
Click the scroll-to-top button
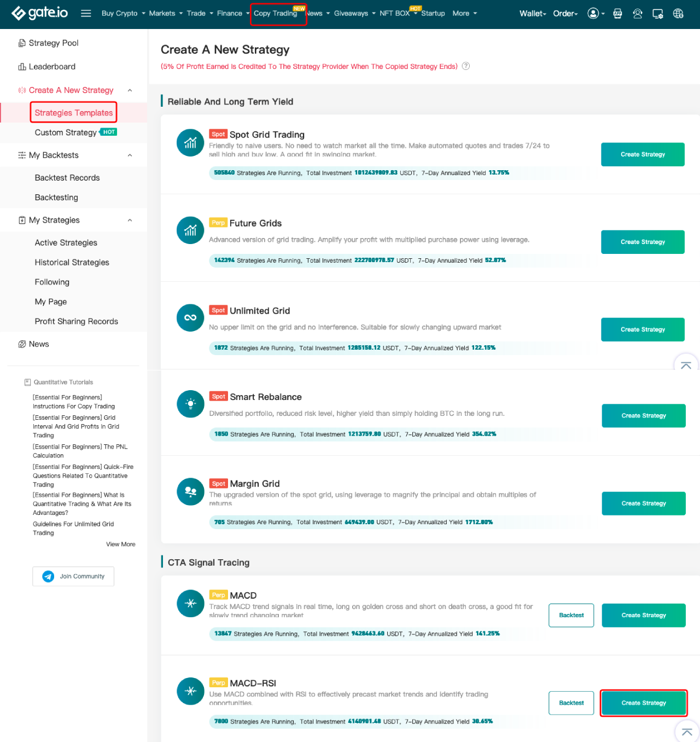687,732
